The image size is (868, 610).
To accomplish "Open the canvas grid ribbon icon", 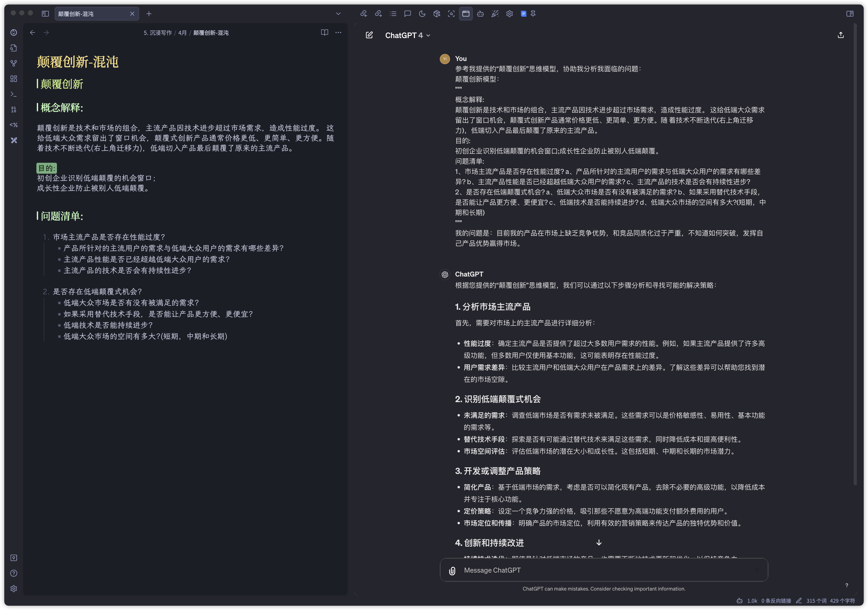I will tap(14, 79).
